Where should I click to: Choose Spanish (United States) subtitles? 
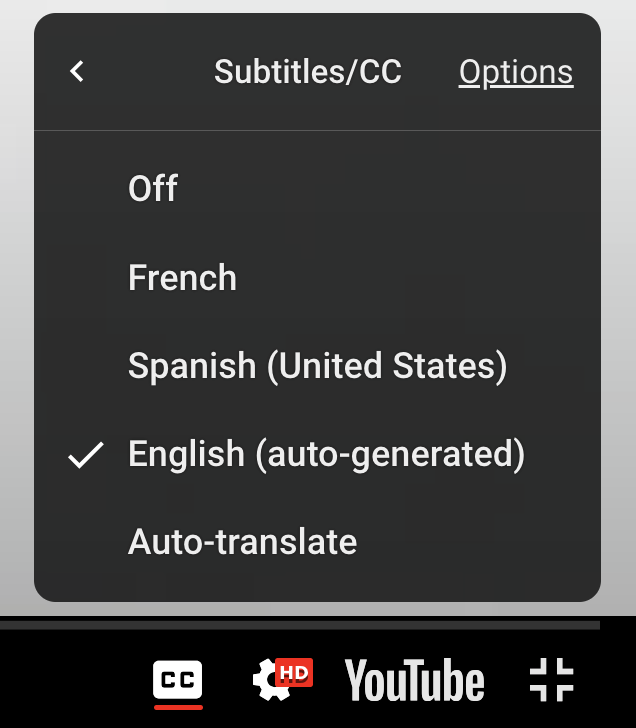point(317,366)
